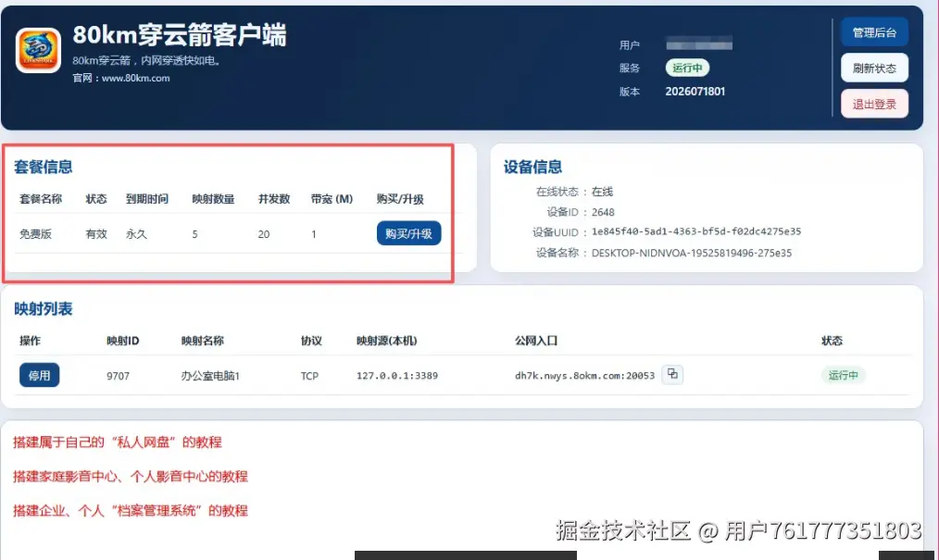The width and height of the screenshot is (939, 560).
Task: Click the 购买/升级 upgrade button
Action: click(409, 233)
